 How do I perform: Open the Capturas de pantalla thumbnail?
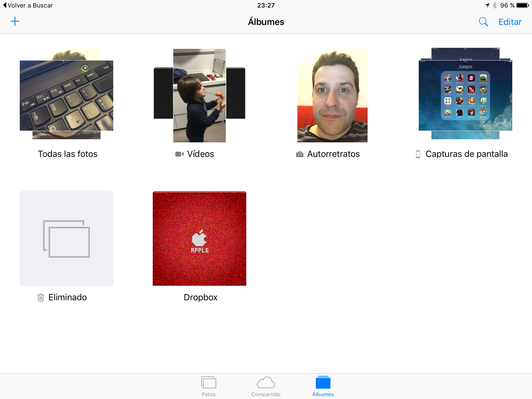(x=465, y=95)
